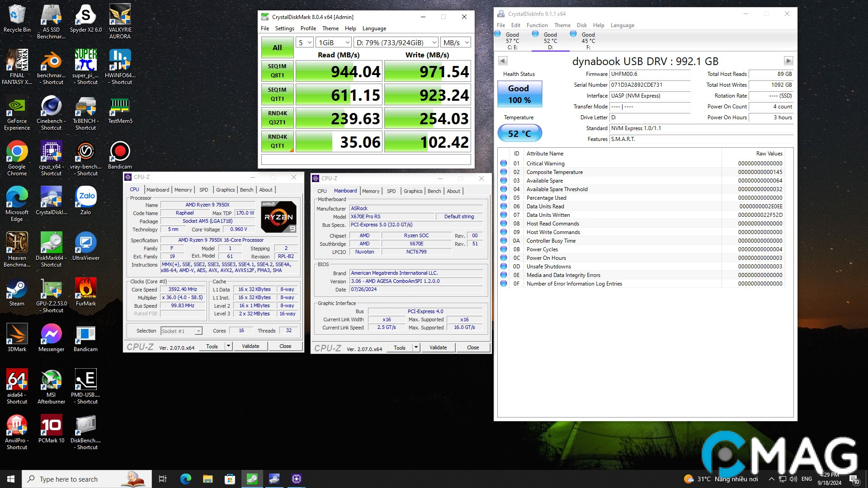
Task: Open File Explorer from the taskbar
Action: point(208,479)
